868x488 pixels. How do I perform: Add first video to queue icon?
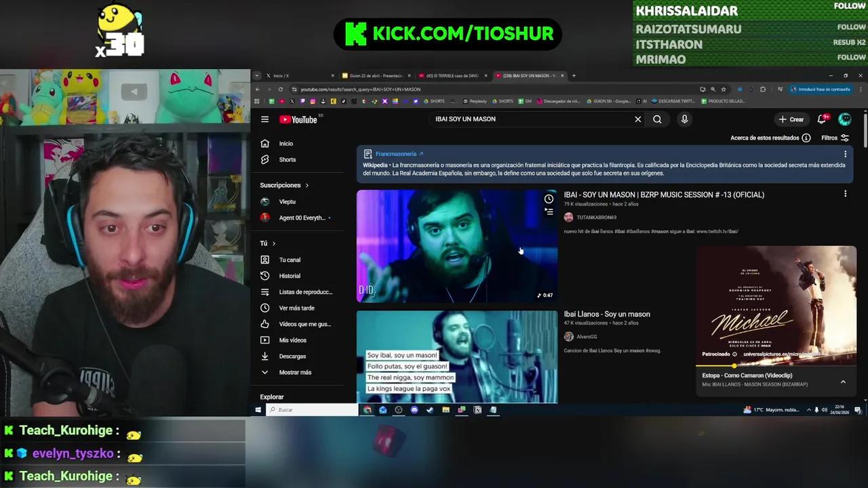(x=549, y=211)
